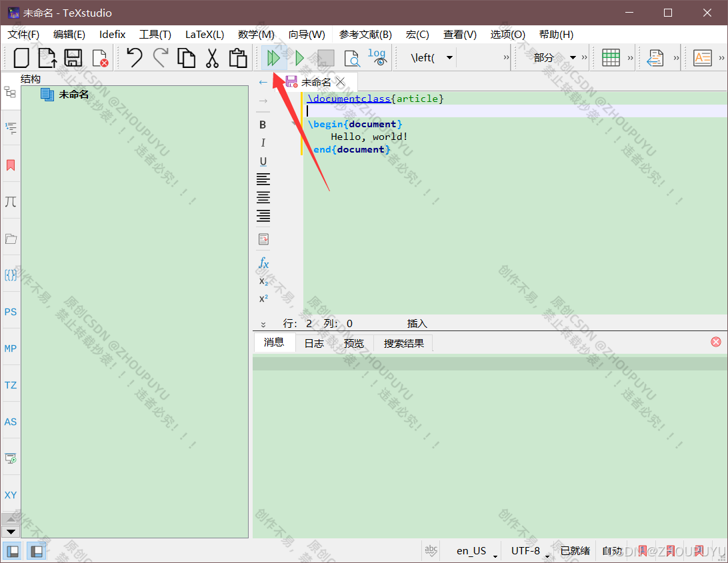Close the document via red-x page icon
The image size is (728, 563).
pos(100,58)
